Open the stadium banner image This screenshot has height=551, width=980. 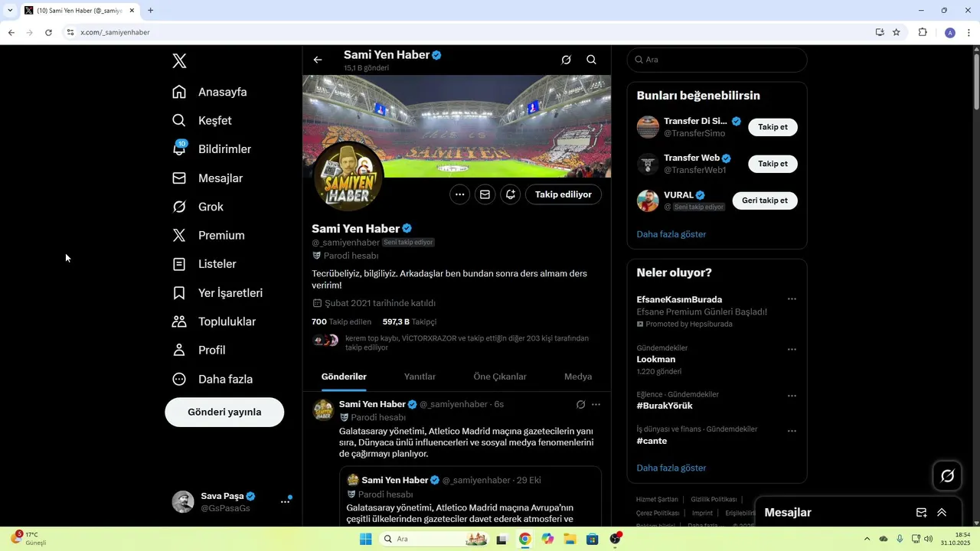tap(457, 126)
